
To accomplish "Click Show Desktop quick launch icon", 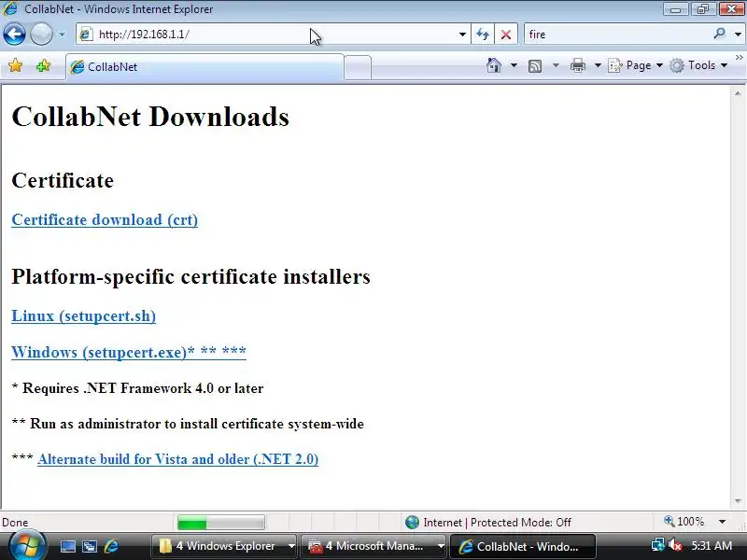I will (67, 547).
